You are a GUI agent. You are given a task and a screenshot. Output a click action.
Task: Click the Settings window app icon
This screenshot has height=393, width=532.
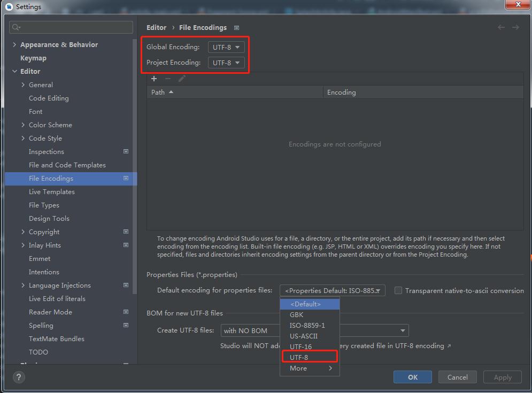point(9,7)
